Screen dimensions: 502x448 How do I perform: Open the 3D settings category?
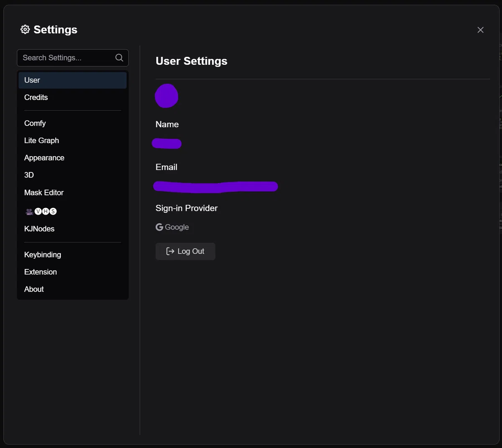click(72, 175)
